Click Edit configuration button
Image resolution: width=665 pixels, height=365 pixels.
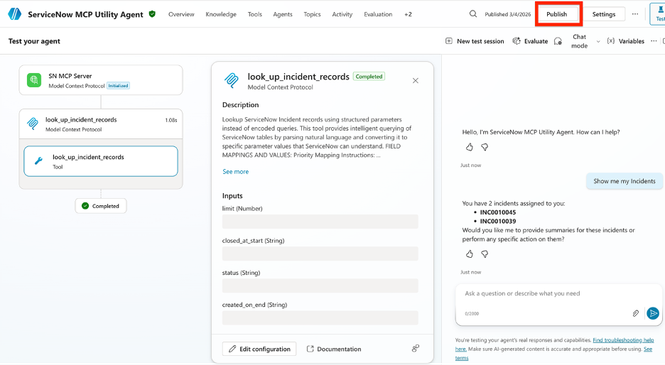coord(259,349)
